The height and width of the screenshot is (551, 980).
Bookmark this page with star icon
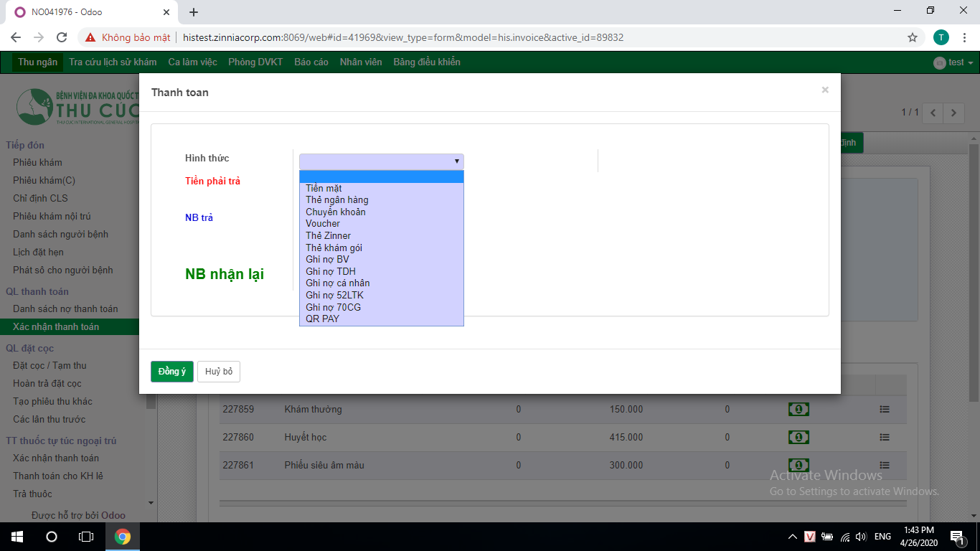click(913, 37)
